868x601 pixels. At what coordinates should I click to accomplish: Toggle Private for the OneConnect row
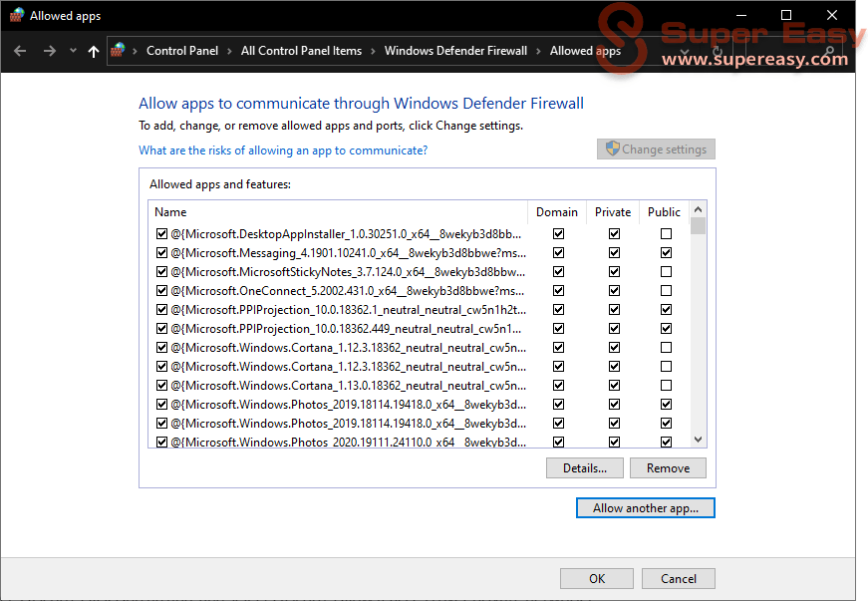pos(614,291)
